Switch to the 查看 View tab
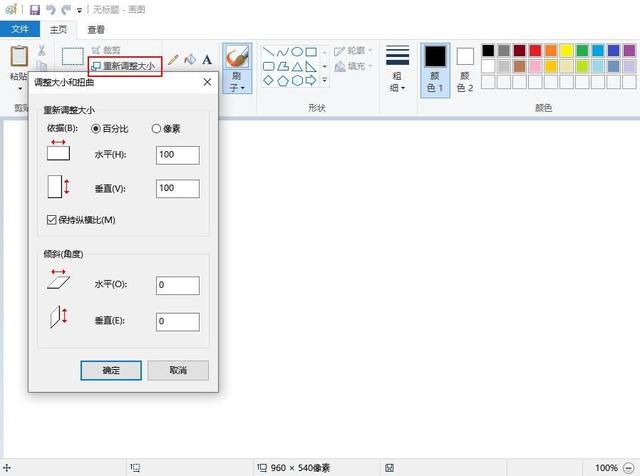The image size is (640, 476). tap(96, 29)
